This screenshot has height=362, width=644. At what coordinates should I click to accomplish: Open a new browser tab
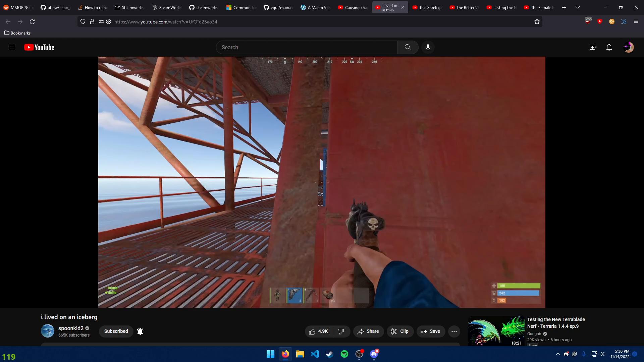tap(564, 7)
